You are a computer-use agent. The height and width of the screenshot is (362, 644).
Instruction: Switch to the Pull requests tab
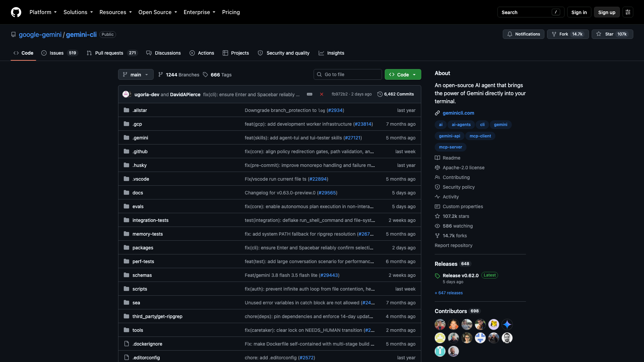[112, 53]
